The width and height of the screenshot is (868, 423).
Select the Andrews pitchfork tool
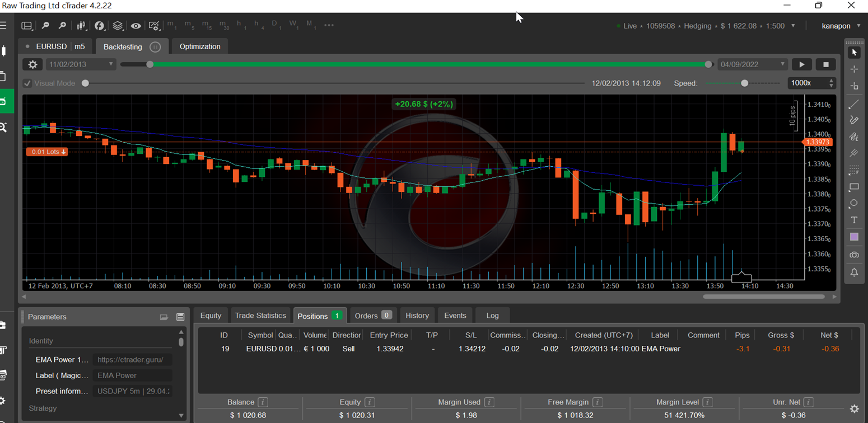[854, 153]
